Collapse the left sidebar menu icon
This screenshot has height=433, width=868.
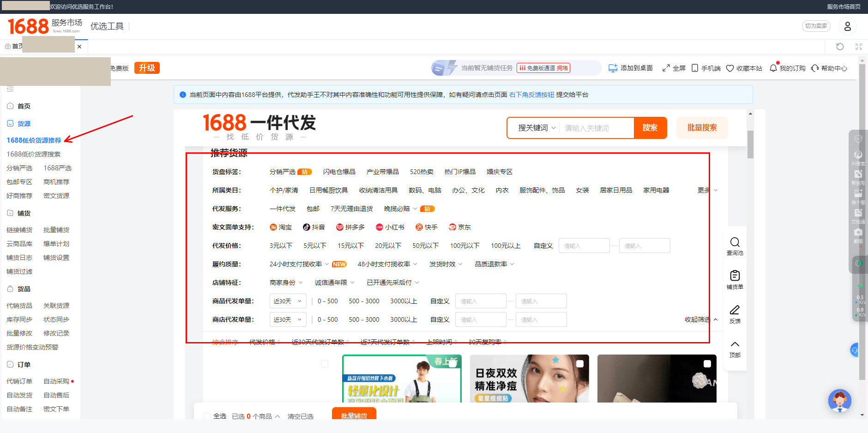(x=10, y=89)
